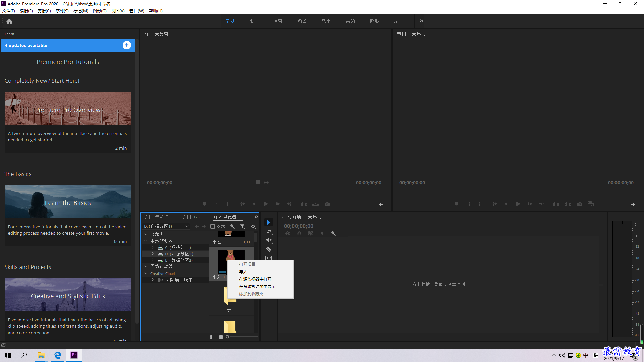The height and width of the screenshot is (362, 644).
Task: Expand the D: (数据分区1) drive
Action: pos(153,254)
